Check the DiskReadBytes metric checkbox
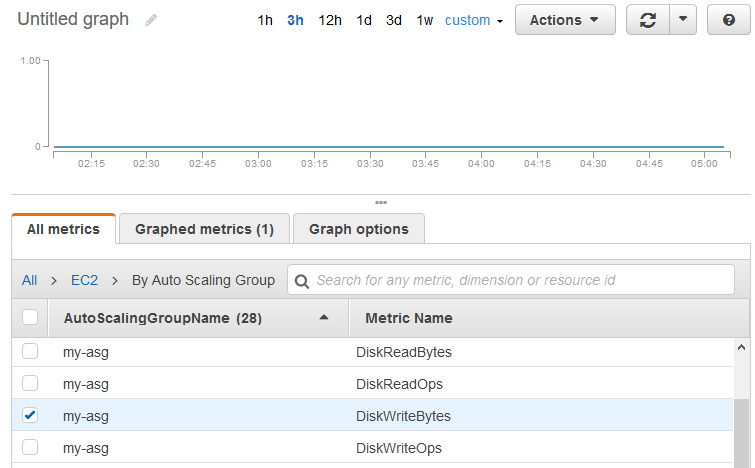 (x=30, y=352)
